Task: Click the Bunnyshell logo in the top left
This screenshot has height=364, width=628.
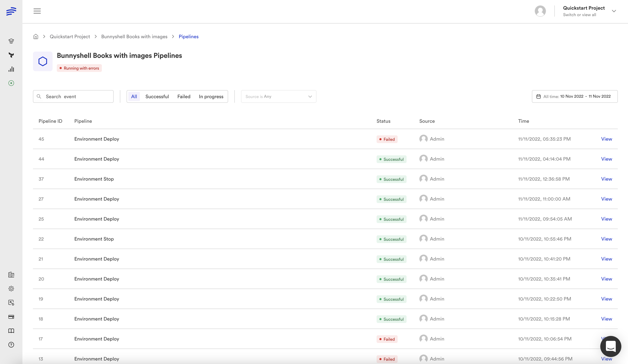Action: pyautogui.click(x=11, y=11)
